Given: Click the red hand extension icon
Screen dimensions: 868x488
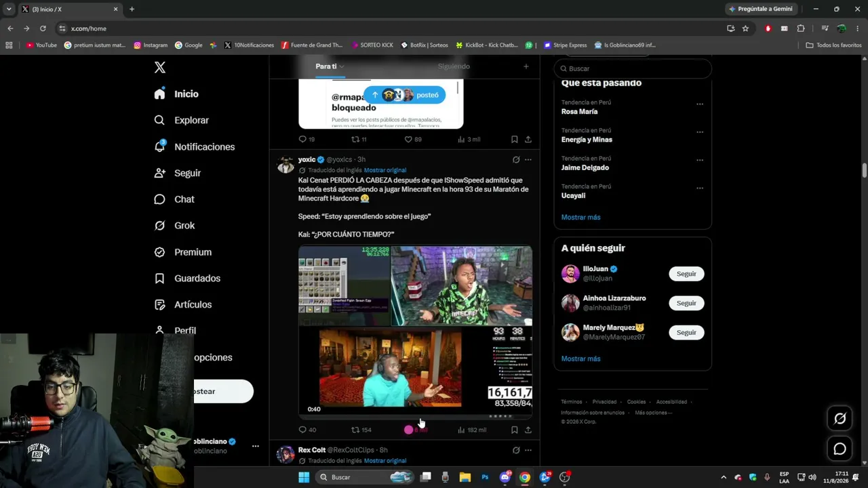Looking at the screenshot, I should 768,28.
